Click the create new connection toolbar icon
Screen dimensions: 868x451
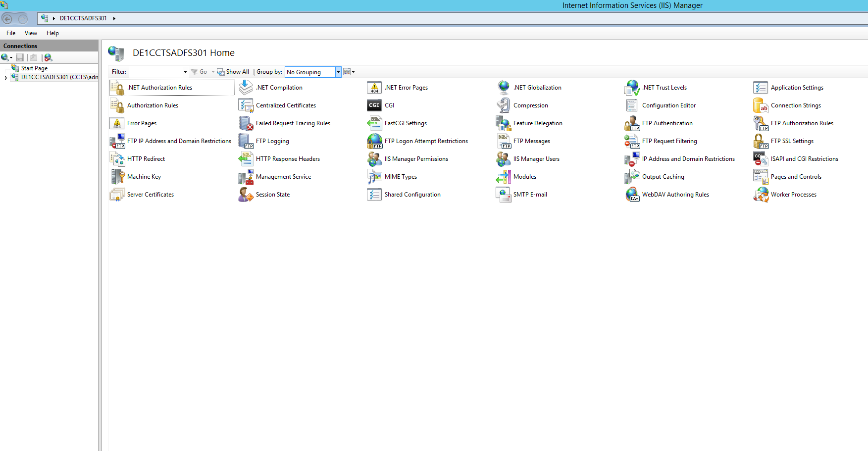[x=6, y=57]
